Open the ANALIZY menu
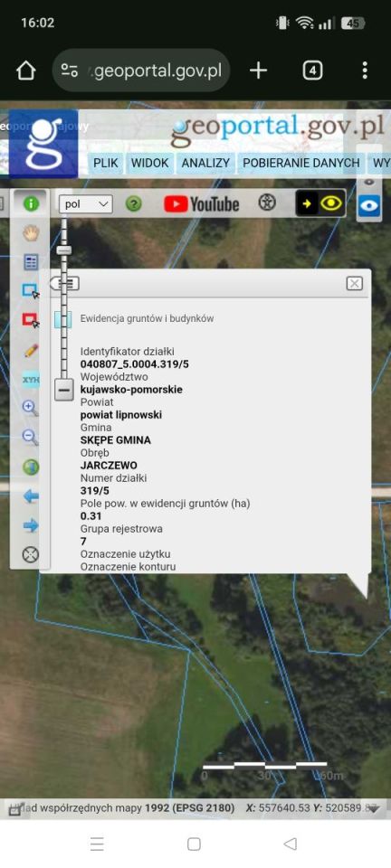Screen dimensions: 391x868 (x=205, y=164)
